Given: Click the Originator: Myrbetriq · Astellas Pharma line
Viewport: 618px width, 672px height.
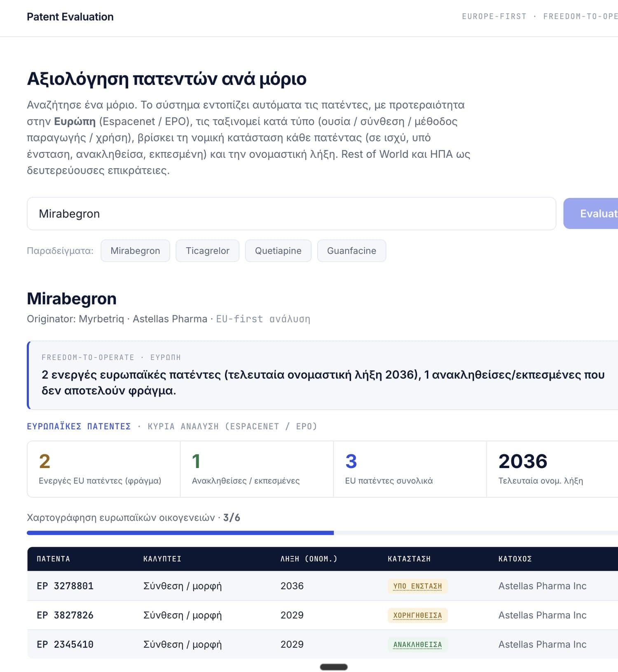Looking at the screenshot, I should click(117, 319).
